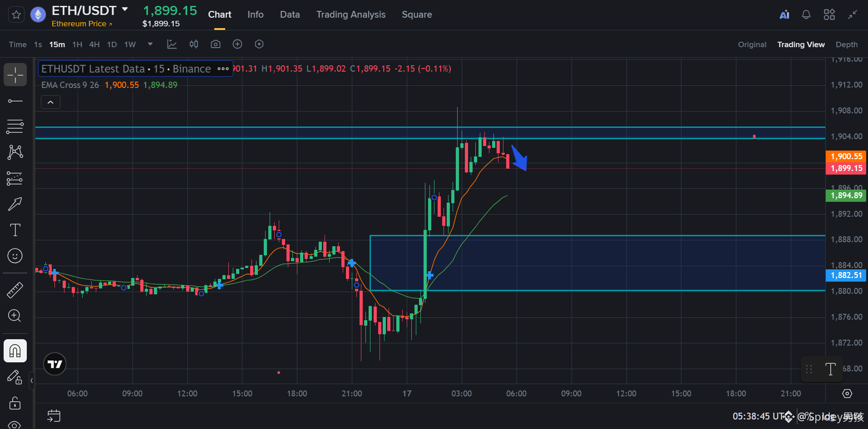Open the layout grid widgets icon
Screen dimensions: 868x429
[829, 15]
